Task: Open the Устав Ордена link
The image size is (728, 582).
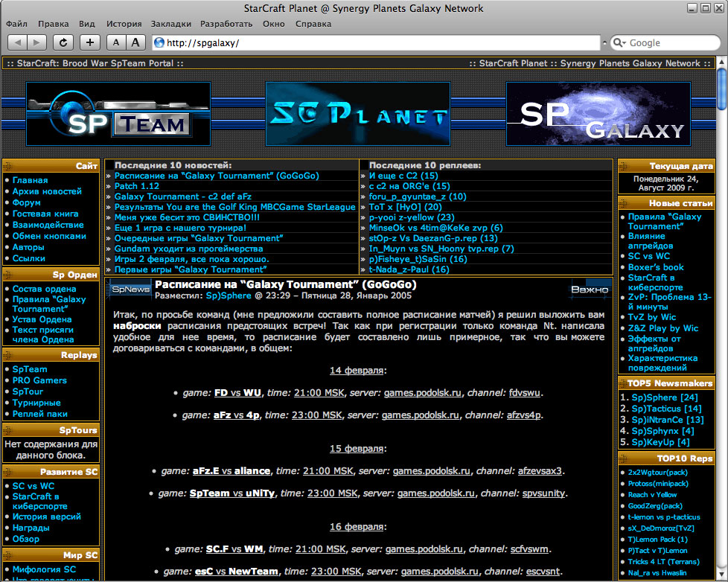Action: coord(42,319)
